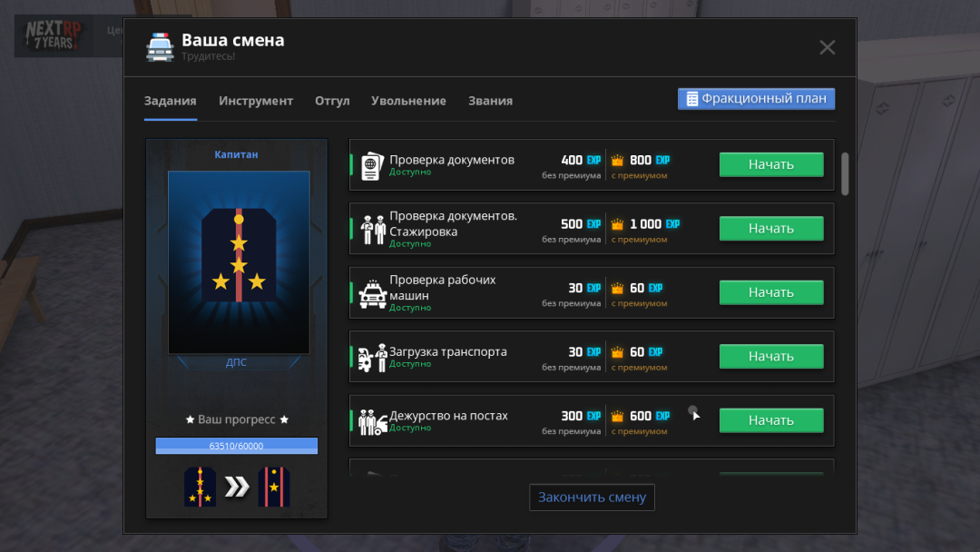
Task: Click the task list scrollbar
Action: 845,172
